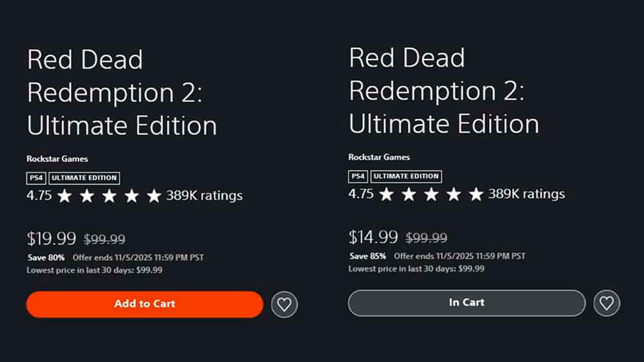Click the ULTIMATE EDITION badge on the left
The width and height of the screenshot is (644, 362).
click(x=84, y=178)
